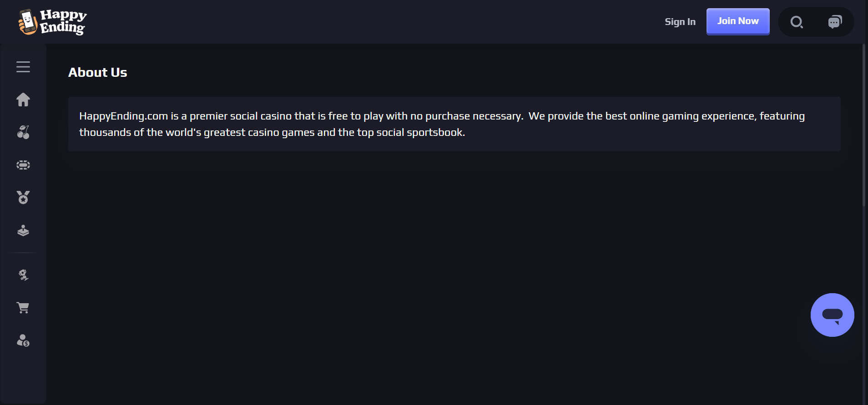Go to Home via the house icon
Screen dimensions: 868x405
click(x=23, y=100)
